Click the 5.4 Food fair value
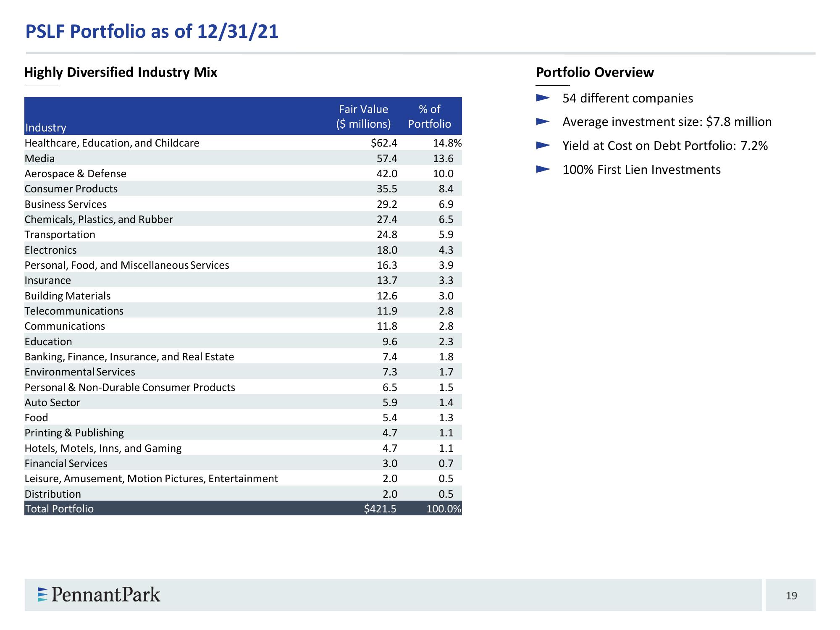The image size is (840, 630). point(390,418)
